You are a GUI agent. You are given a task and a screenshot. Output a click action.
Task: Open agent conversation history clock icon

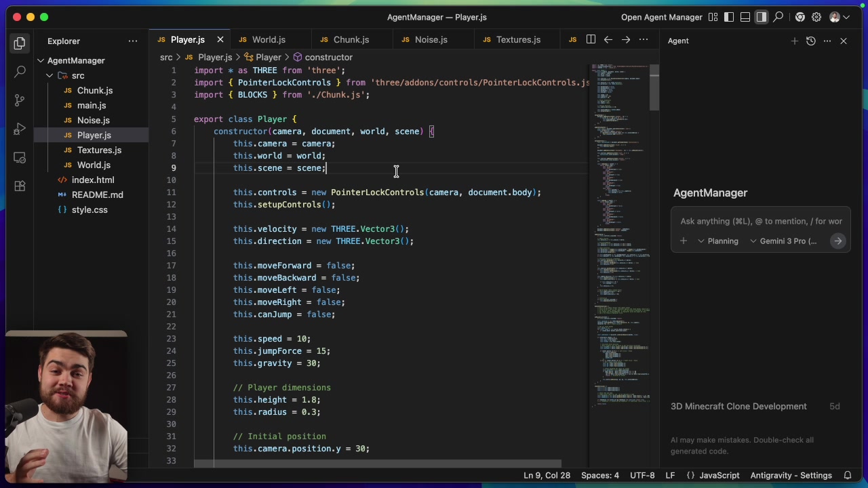tap(810, 41)
